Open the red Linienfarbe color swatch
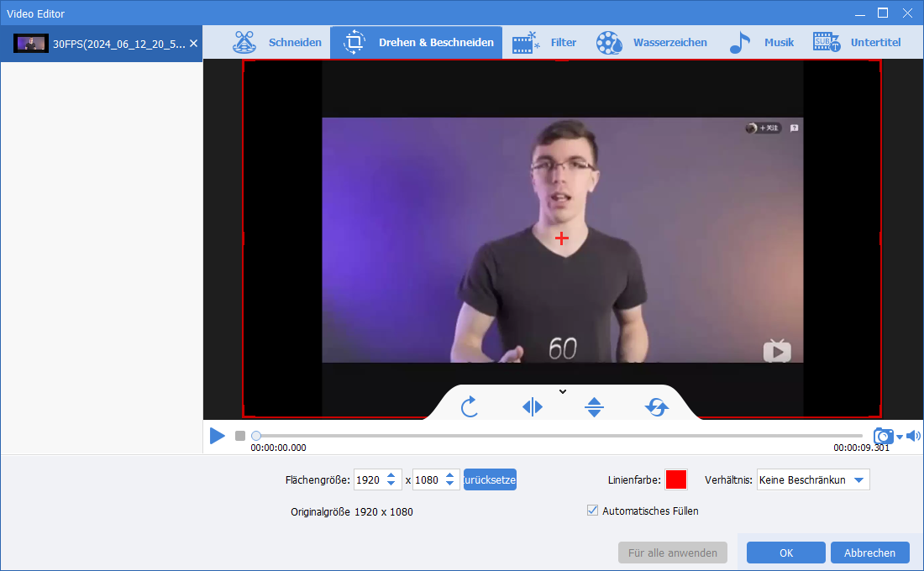The image size is (924, 571). pyautogui.click(x=676, y=479)
